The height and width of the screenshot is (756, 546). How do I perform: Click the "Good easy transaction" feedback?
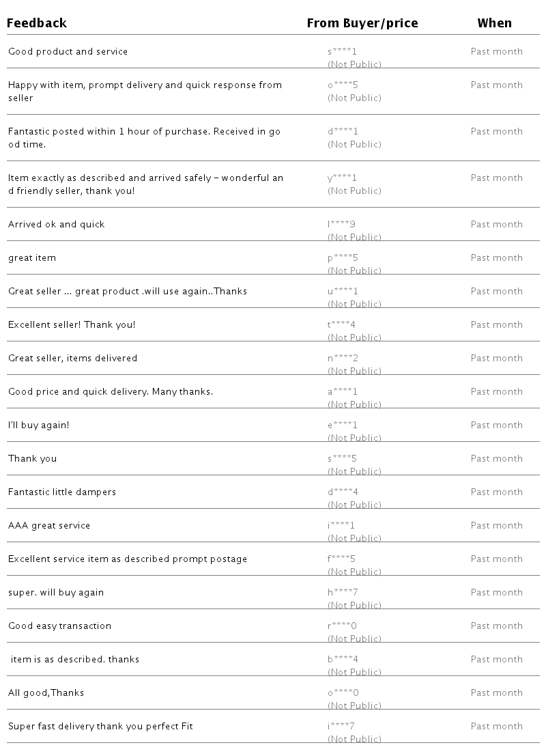click(x=59, y=626)
